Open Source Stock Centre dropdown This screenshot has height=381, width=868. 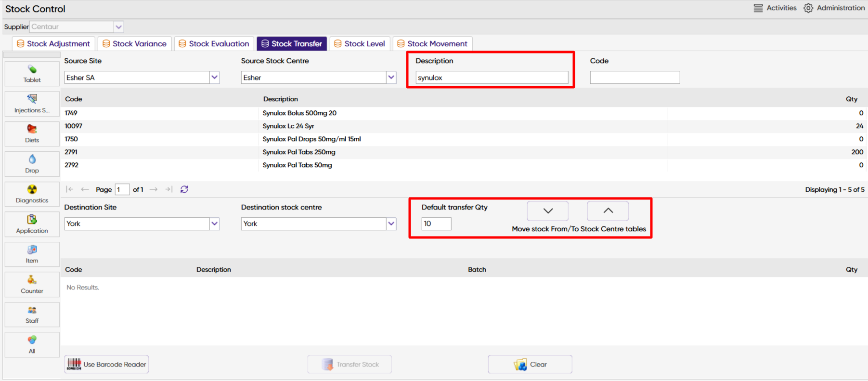click(x=391, y=78)
